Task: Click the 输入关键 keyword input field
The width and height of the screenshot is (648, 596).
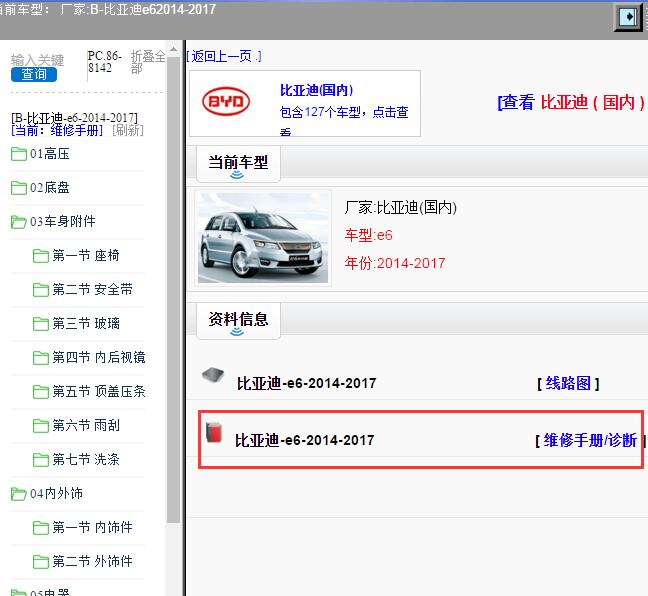Action: coord(37,60)
